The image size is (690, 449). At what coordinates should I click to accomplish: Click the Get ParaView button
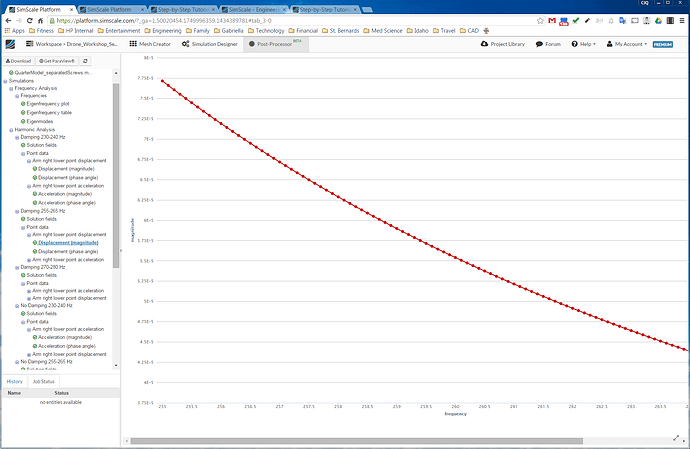(57, 61)
